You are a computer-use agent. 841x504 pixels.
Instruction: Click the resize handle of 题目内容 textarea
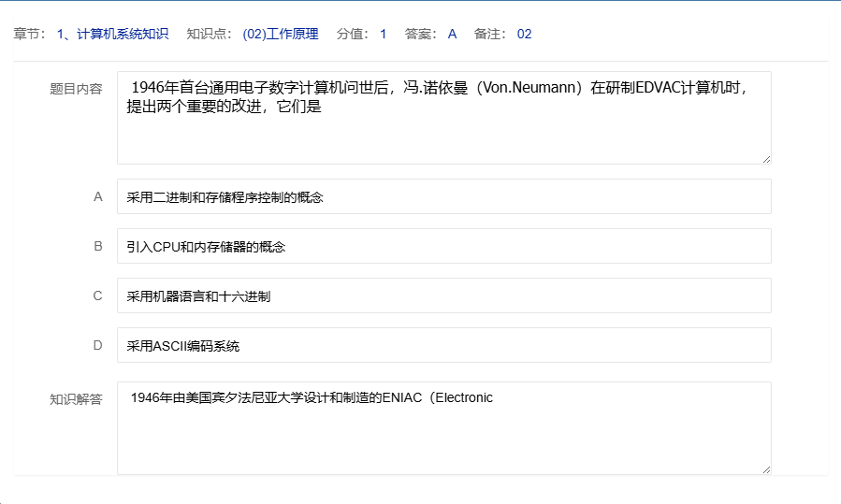point(766,159)
